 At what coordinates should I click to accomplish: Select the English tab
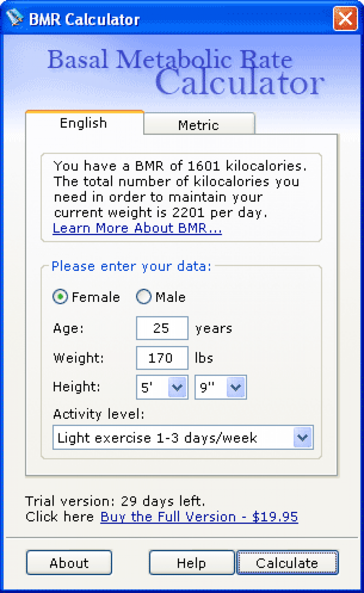pyautogui.click(x=83, y=123)
